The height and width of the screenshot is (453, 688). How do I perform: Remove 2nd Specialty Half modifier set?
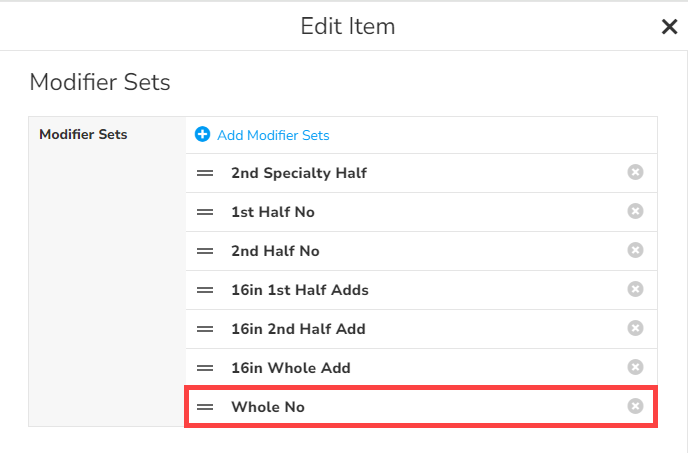pos(635,173)
